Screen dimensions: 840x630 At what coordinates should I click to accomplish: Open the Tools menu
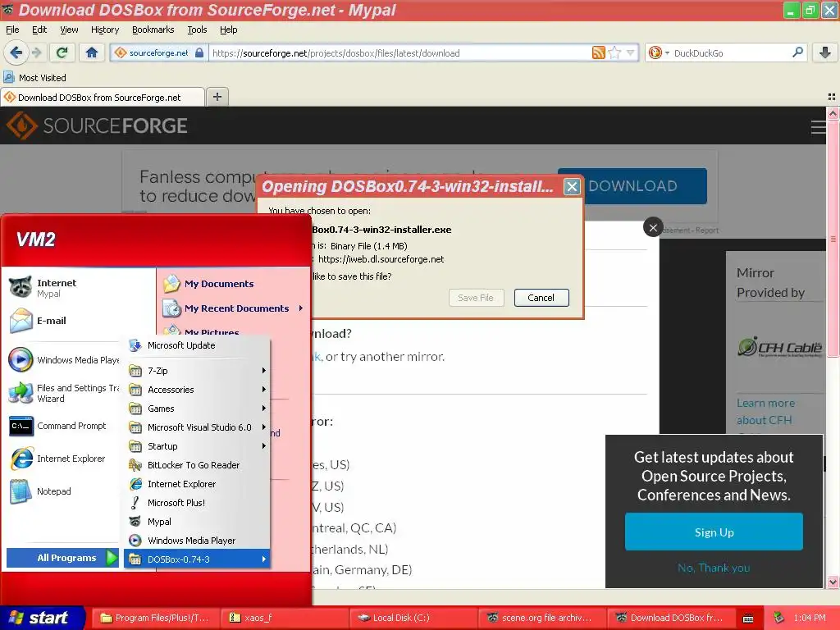click(197, 30)
